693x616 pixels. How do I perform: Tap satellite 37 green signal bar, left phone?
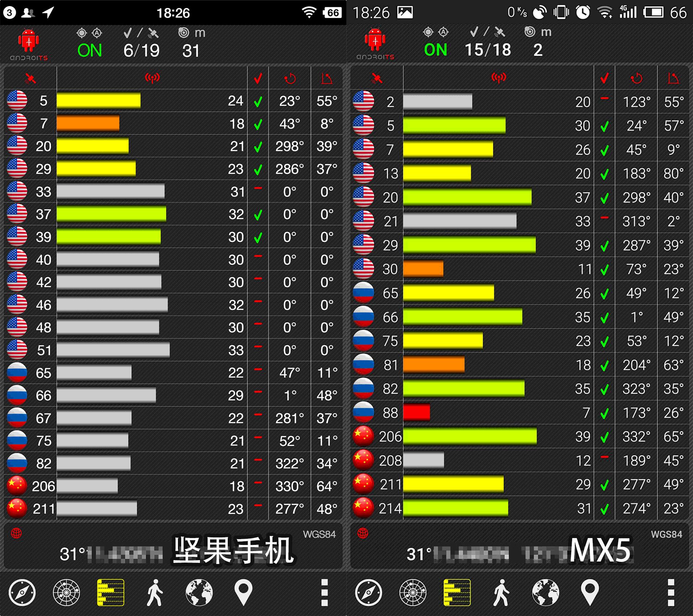click(x=111, y=214)
